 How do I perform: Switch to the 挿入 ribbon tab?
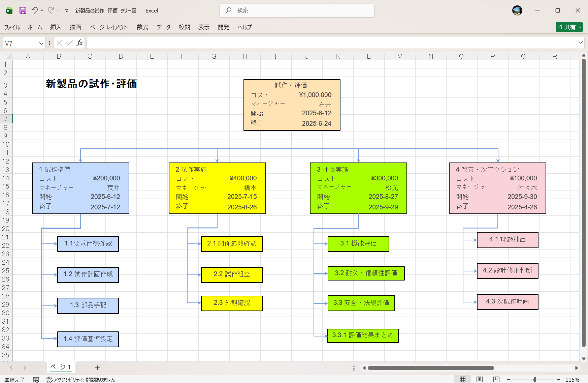(x=56, y=27)
